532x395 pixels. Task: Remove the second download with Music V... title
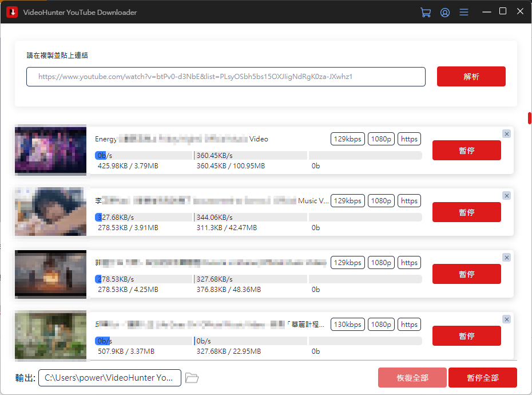pyautogui.click(x=506, y=196)
